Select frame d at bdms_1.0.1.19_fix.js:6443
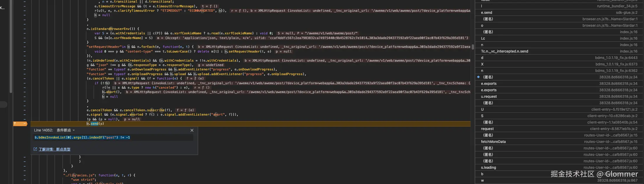Viewport: 644px width, 184px height. [x=559, y=58]
